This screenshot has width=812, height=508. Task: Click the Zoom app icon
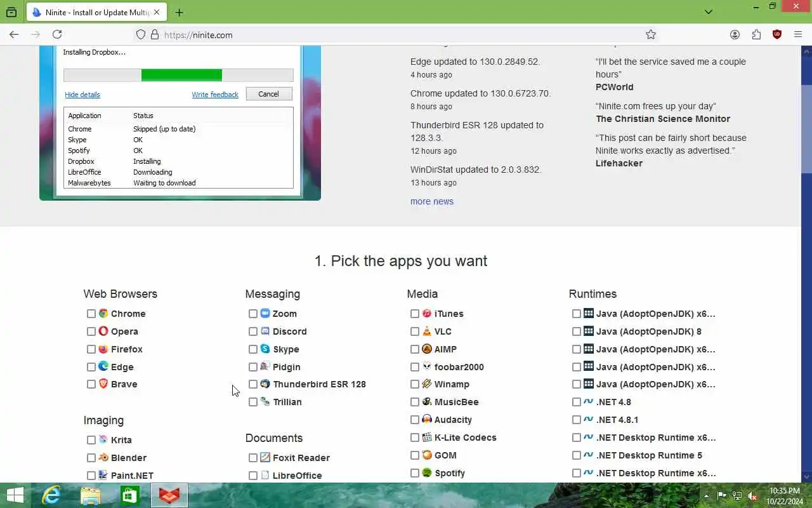(x=265, y=314)
